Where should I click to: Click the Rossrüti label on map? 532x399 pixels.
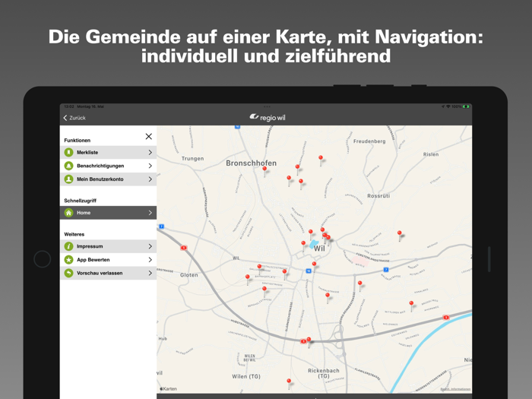pyautogui.click(x=378, y=196)
